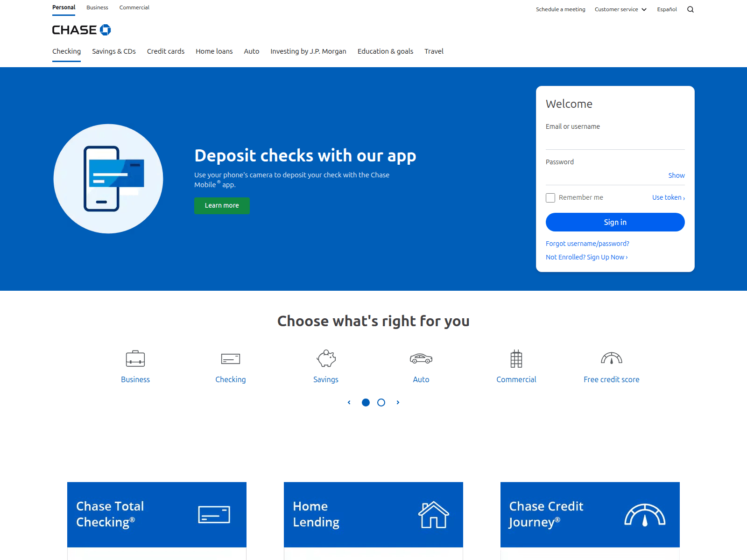Screen dimensions: 747x560
Task: Open the Checking menu in main navigation
Action: [x=66, y=51]
